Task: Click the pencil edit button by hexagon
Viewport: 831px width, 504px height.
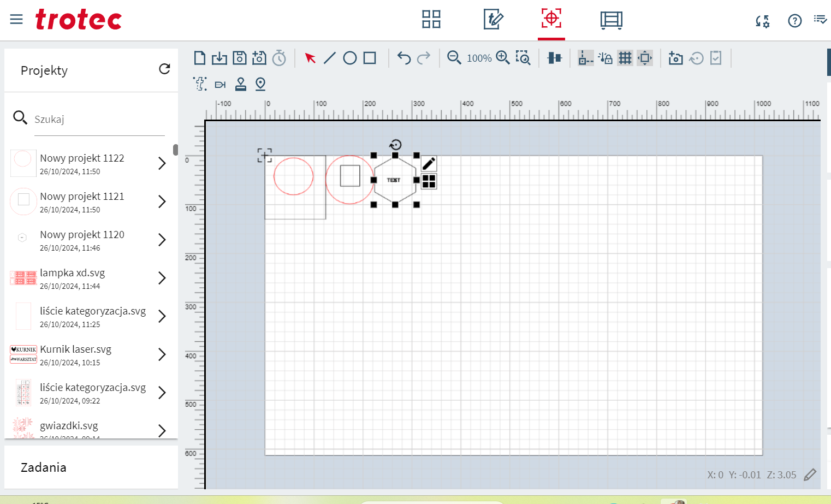Action: pos(429,163)
